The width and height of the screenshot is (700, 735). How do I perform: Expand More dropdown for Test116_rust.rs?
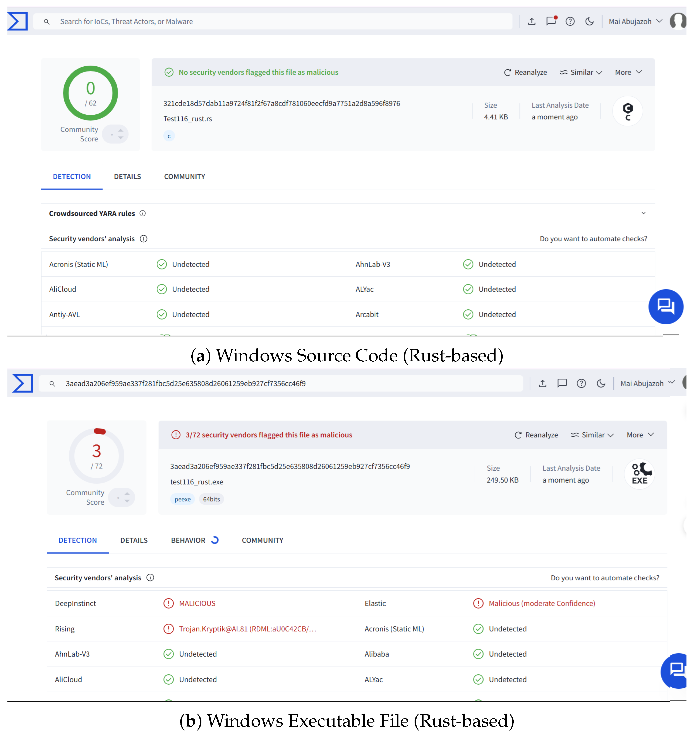click(628, 72)
